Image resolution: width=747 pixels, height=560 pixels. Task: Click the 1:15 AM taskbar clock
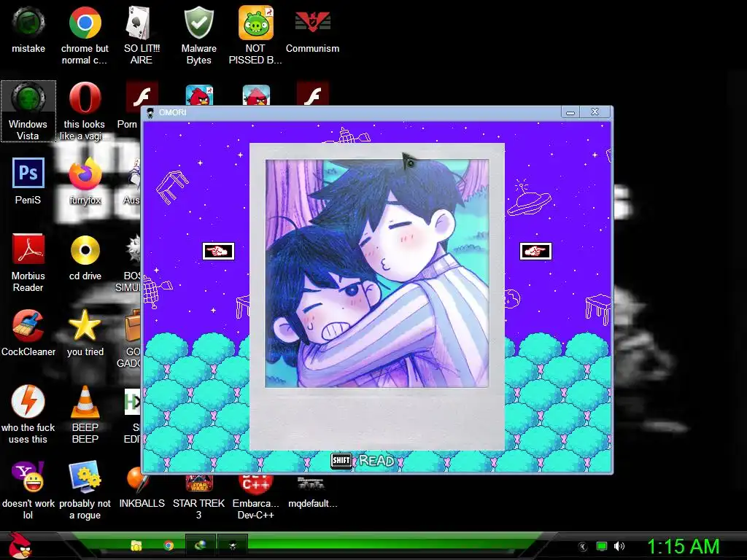[x=683, y=546]
